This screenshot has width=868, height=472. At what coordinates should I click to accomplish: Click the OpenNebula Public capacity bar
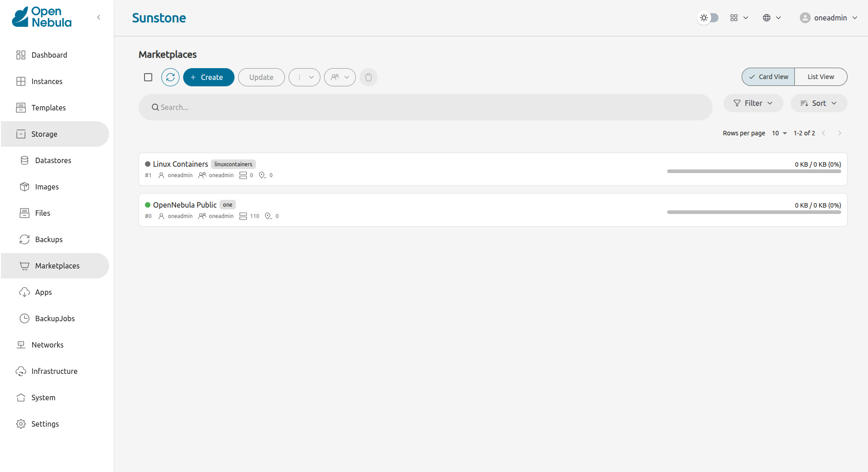pyautogui.click(x=753, y=212)
